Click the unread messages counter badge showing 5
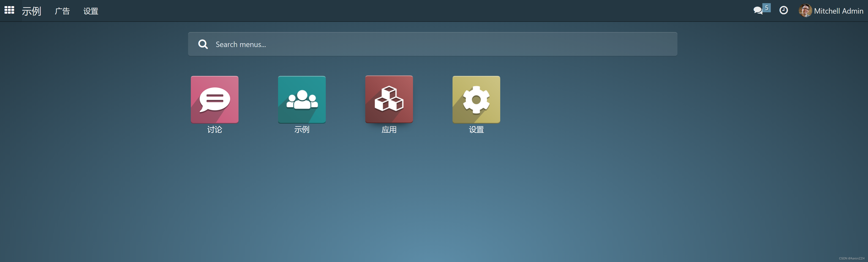The width and height of the screenshot is (868, 262). (766, 7)
